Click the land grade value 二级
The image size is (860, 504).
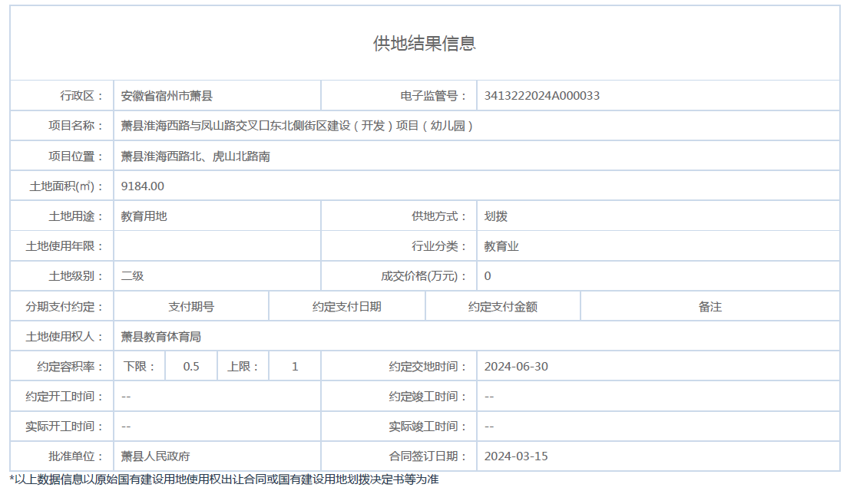[132, 276]
